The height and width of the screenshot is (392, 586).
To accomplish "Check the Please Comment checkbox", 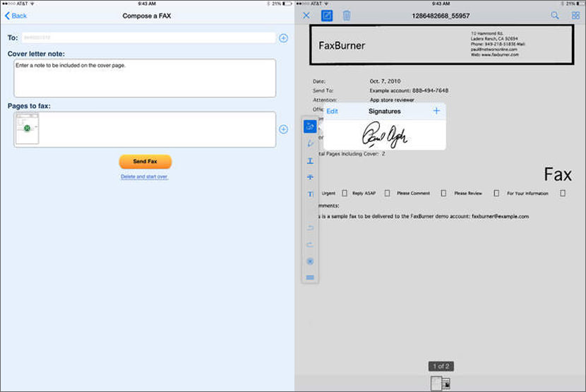I will click(x=443, y=194).
